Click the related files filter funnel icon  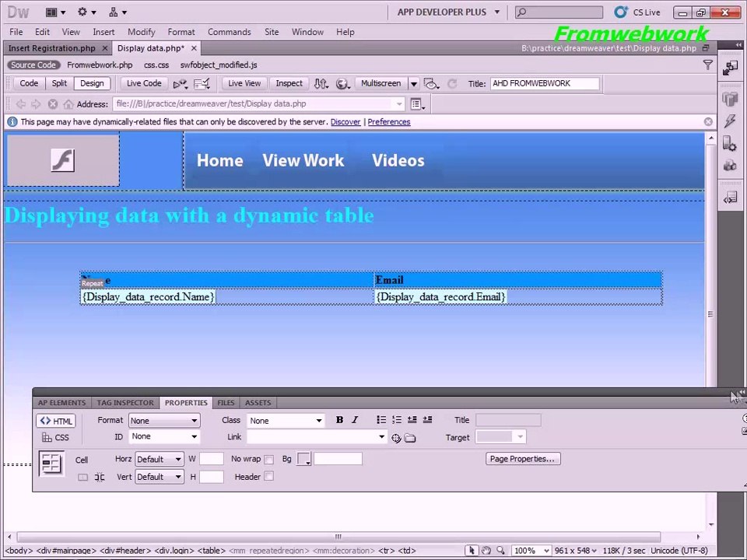pos(707,65)
